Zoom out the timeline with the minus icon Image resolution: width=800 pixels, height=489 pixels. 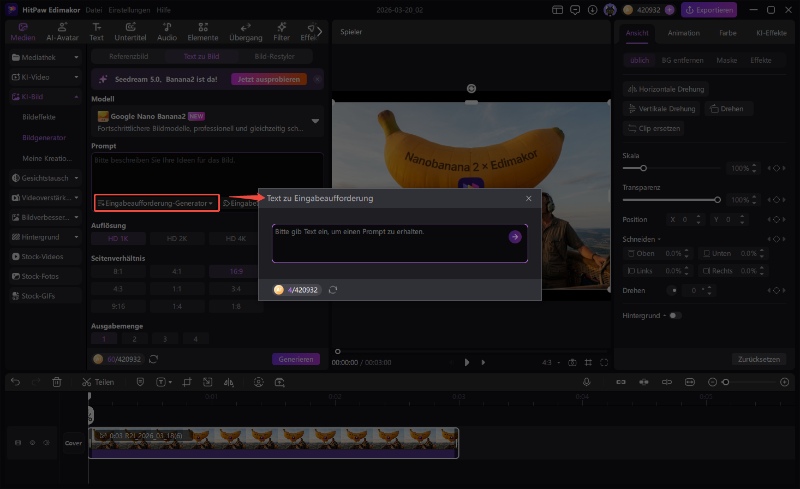[713, 382]
